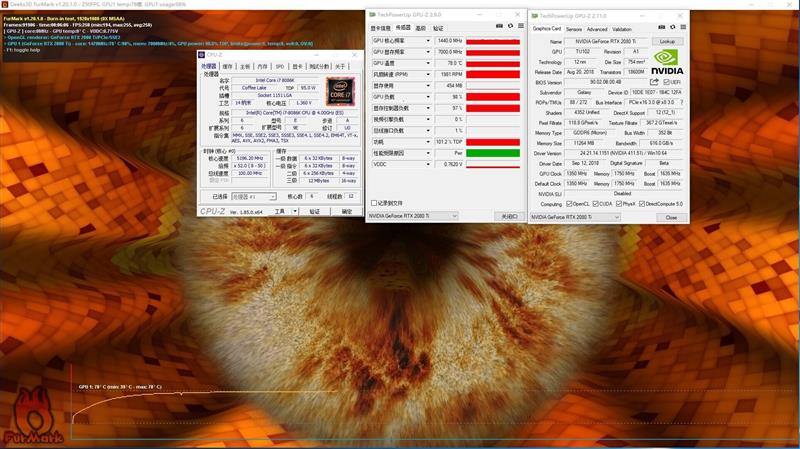Select the 高级 tab in Chinese GPU-Z
The width and height of the screenshot is (800, 449).
[420, 28]
